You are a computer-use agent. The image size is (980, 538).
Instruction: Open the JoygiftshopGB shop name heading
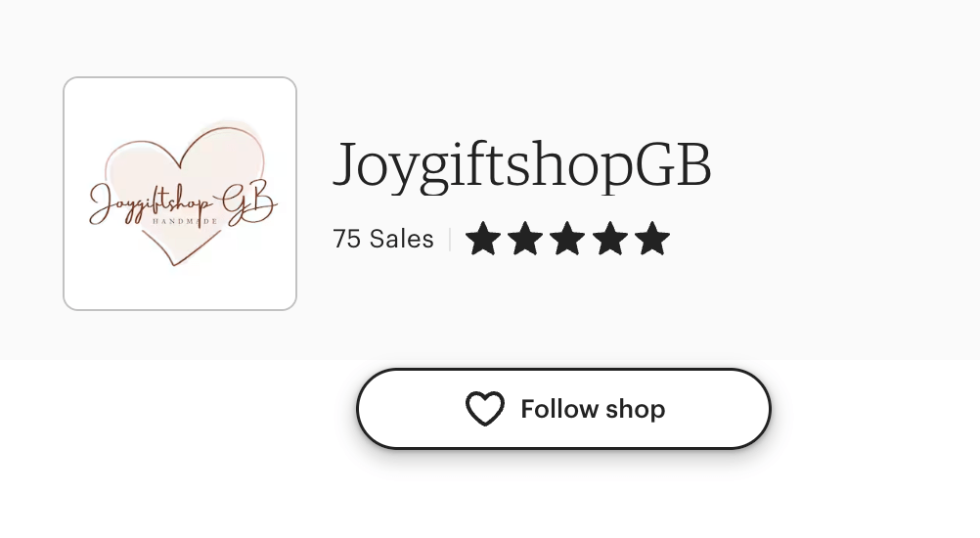click(x=522, y=165)
